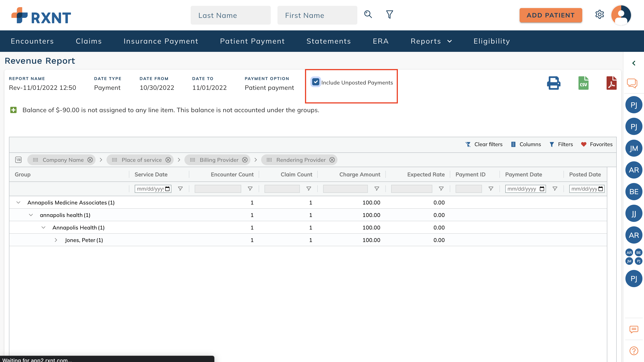Viewport: 644px width, 362px height.
Task: Click the ADD PATIENT button
Action: click(550, 15)
